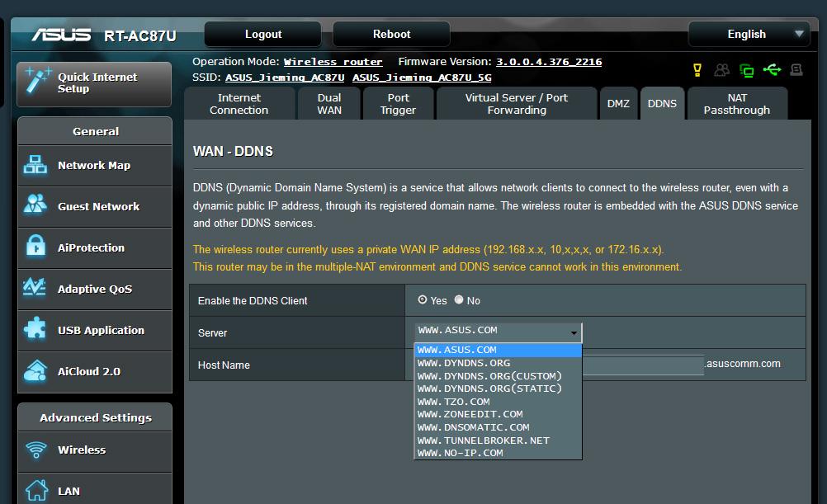Choose WWW.DNSOMATIC.COM from the server list
This screenshot has height=504, width=827.
tap(499, 427)
